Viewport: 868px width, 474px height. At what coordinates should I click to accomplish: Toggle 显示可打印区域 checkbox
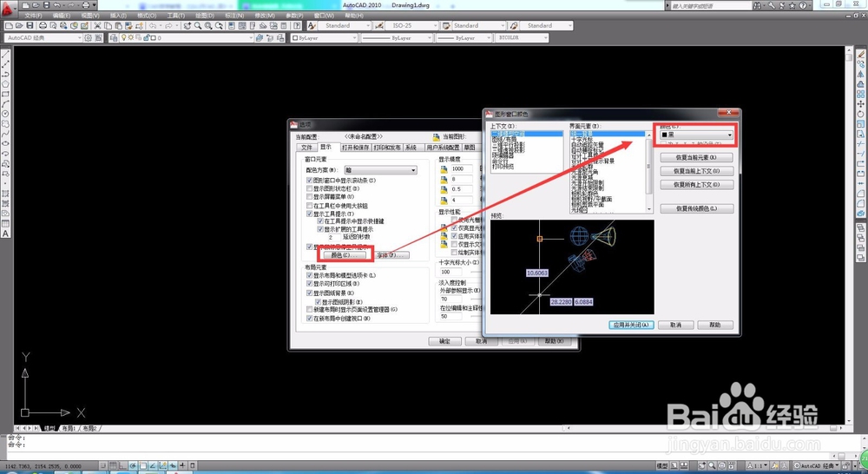click(x=310, y=284)
